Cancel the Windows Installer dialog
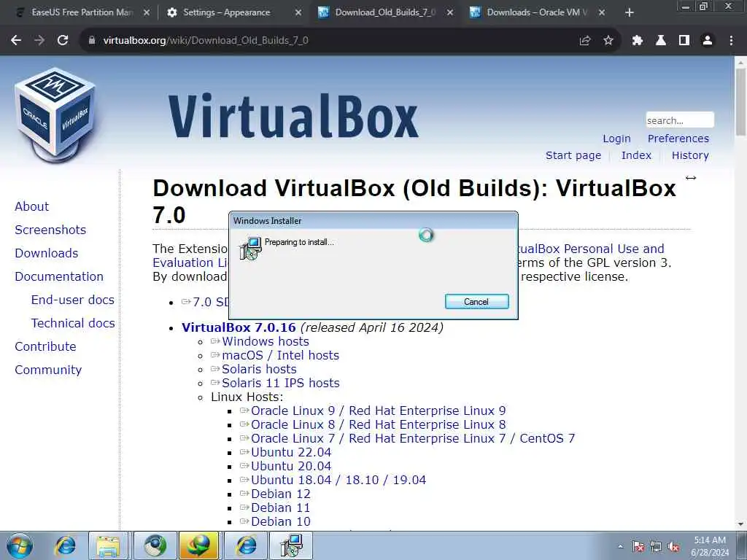Screen dimensions: 747x560 coord(476,301)
